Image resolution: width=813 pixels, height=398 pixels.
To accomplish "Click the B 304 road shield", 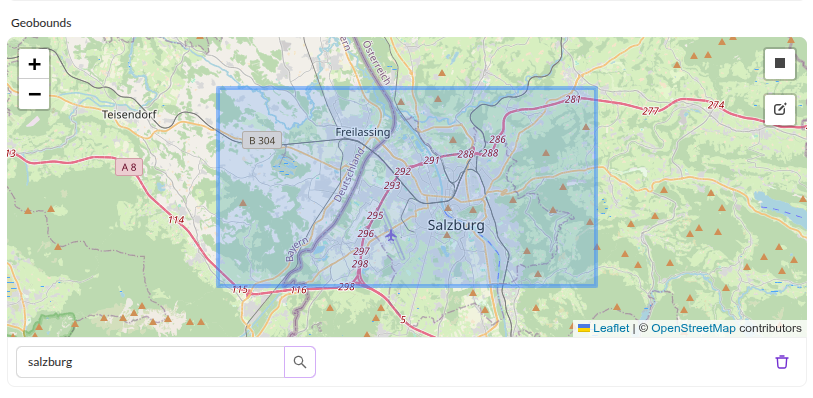I will [x=262, y=140].
